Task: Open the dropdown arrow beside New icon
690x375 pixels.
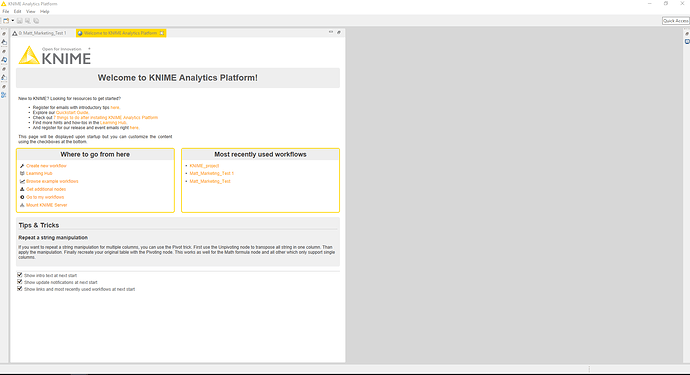Action: [x=13, y=21]
